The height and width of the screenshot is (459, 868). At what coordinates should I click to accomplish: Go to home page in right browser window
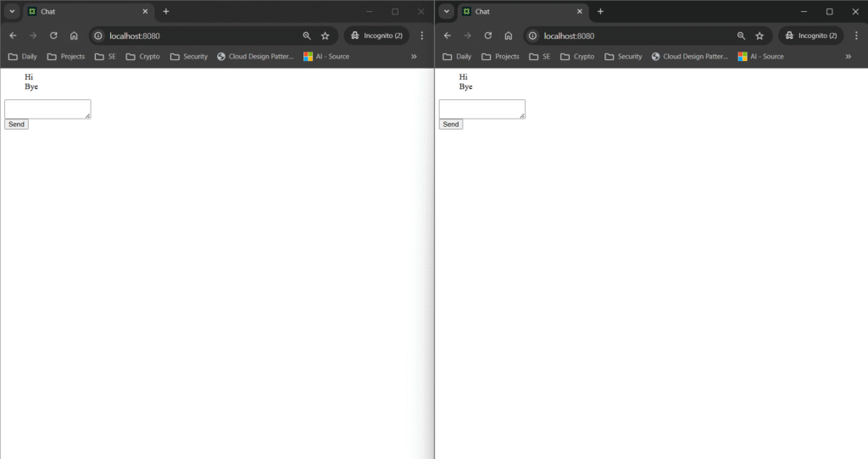coord(509,36)
